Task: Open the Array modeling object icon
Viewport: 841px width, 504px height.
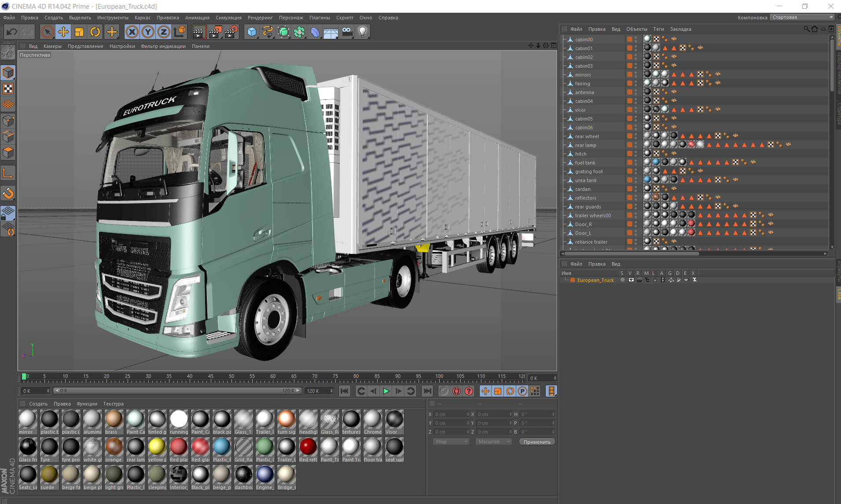Action: [299, 32]
